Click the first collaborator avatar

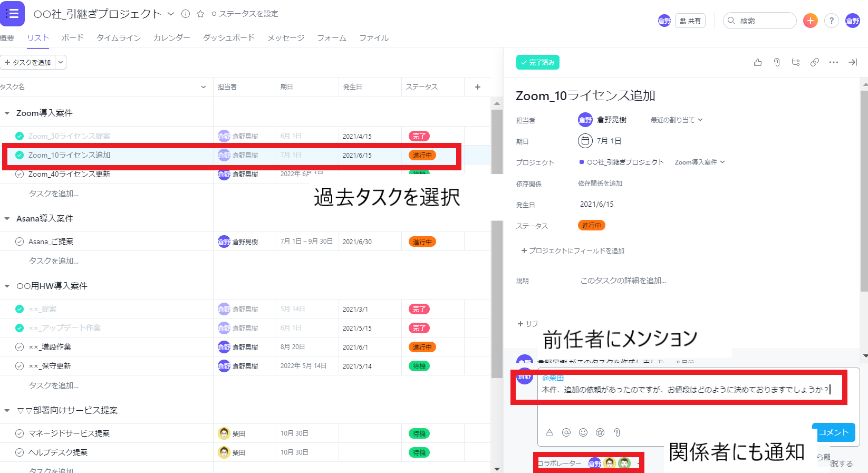click(x=595, y=463)
